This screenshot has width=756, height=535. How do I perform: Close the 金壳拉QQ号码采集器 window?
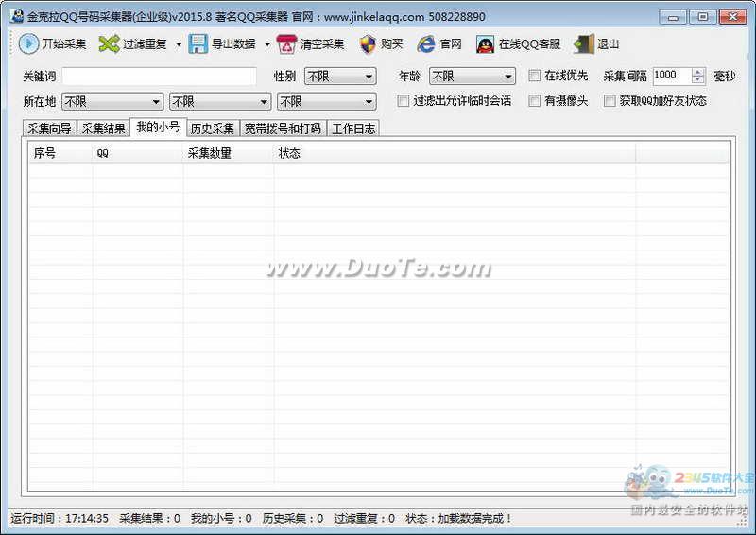click(x=732, y=17)
